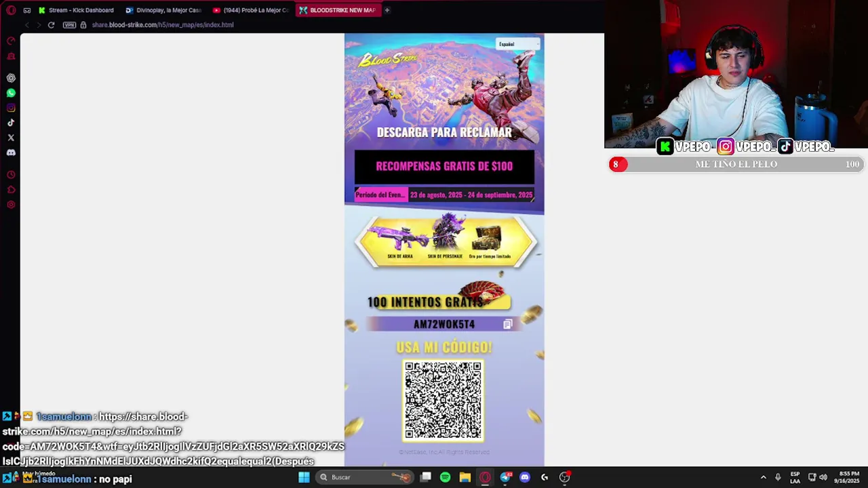The height and width of the screenshot is (488, 868).
Task: Switch to the YouTube (1944) Probé La Mejor tab
Action: pyautogui.click(x=251, y=10)
